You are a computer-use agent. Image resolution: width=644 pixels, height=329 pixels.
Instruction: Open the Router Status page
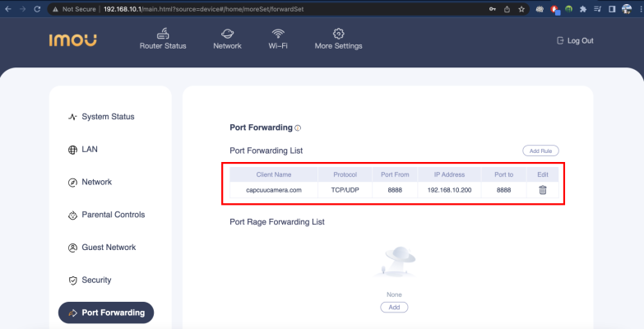click(163, 39)
